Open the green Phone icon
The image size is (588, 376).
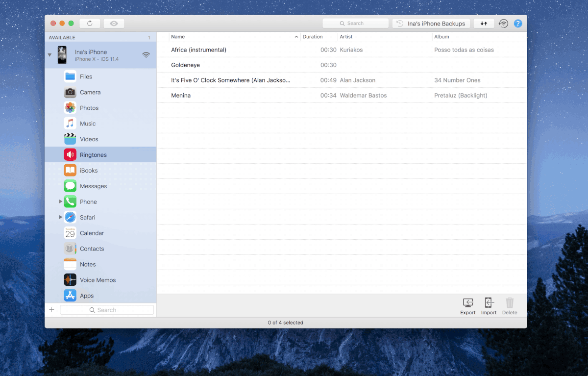pyautogui.click(x=70, y=201)
